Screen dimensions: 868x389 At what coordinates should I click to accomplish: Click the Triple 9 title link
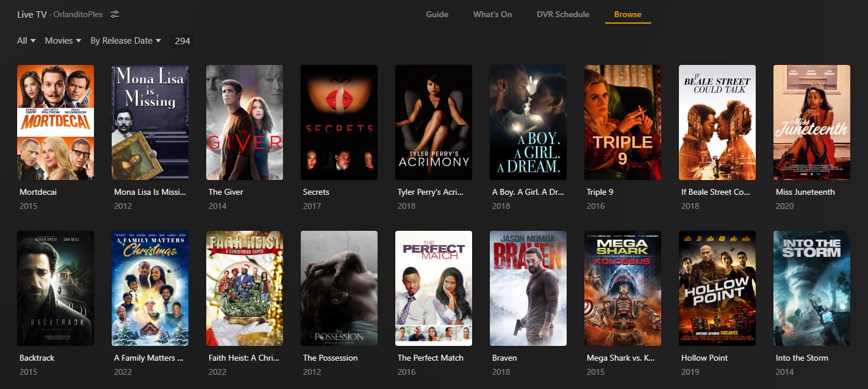(600, 192)
